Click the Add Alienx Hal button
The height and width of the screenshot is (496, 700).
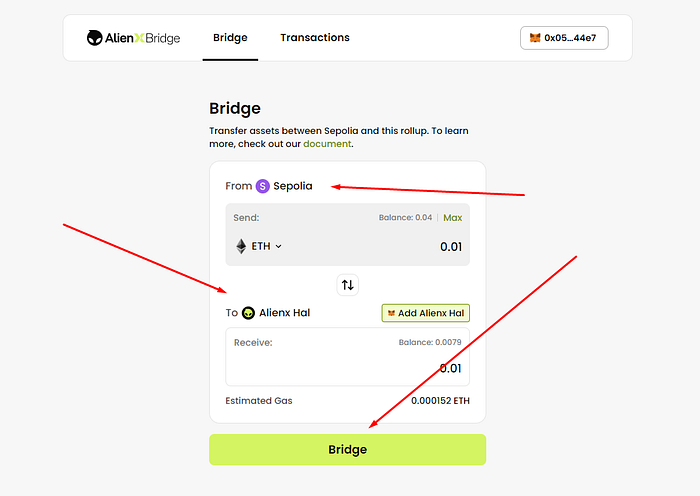[425, 313]
